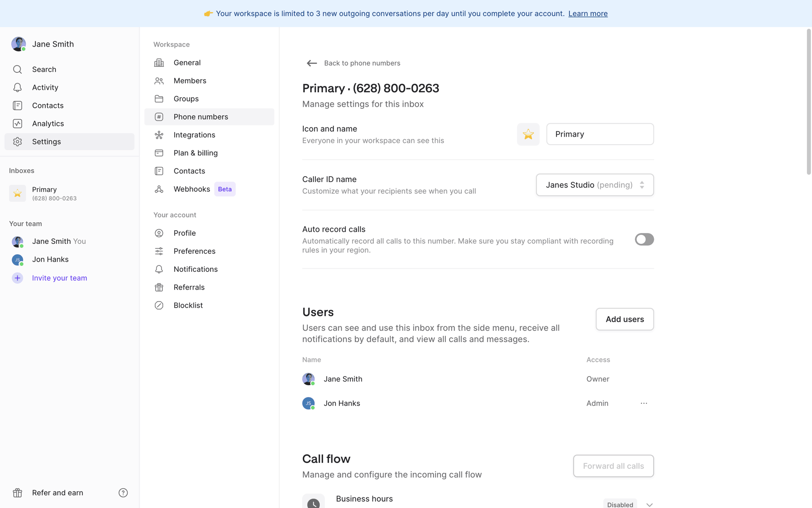Click the plus icon to invite team
The height and width of the screenshot is (508, 812).
(x=17, y=278)
